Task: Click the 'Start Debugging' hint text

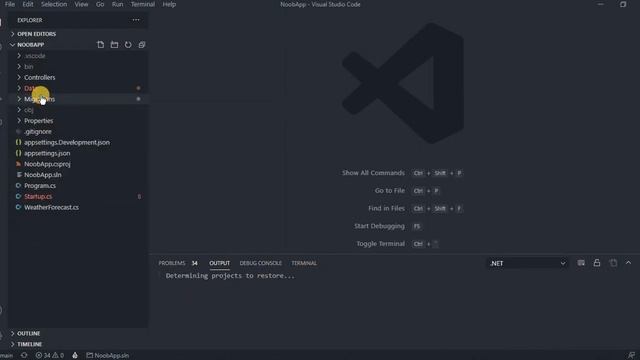Action: pos(379,226)
